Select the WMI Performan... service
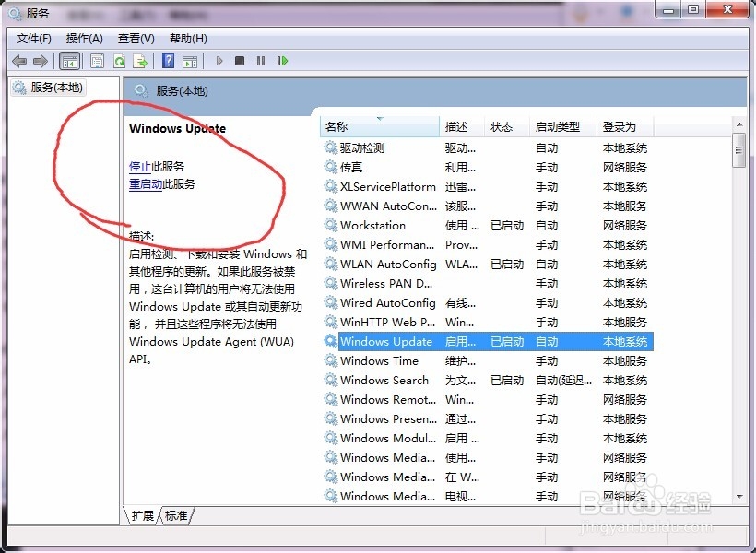This screenshot has height=553, width=756. point(487,245)
